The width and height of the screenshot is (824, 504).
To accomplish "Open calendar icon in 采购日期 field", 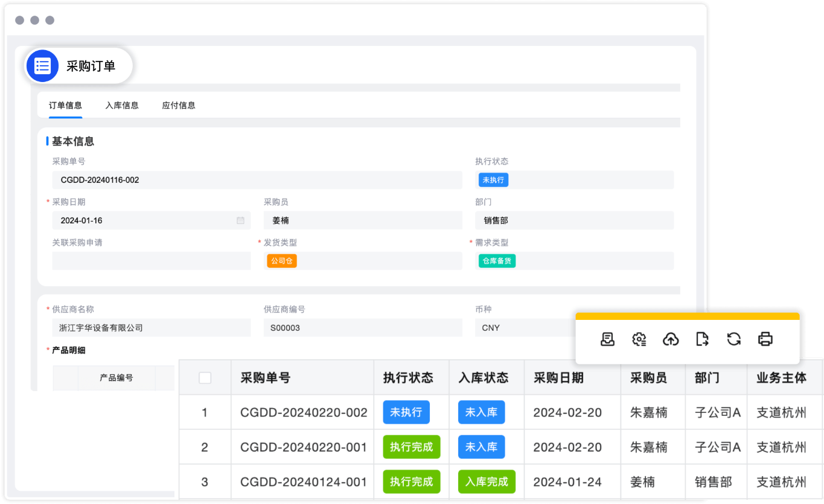I will pyautogui.click(x=240, y=221).
